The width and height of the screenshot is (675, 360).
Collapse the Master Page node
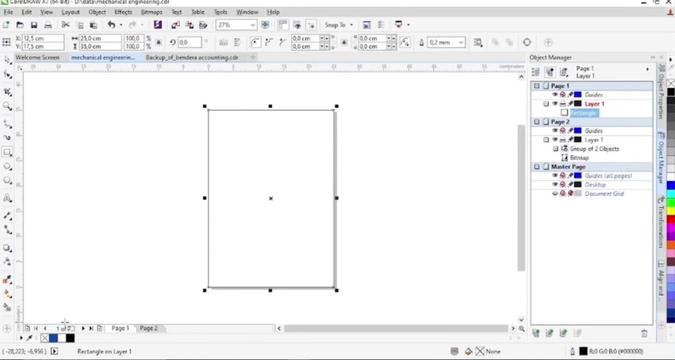click(x=536, y=167)
